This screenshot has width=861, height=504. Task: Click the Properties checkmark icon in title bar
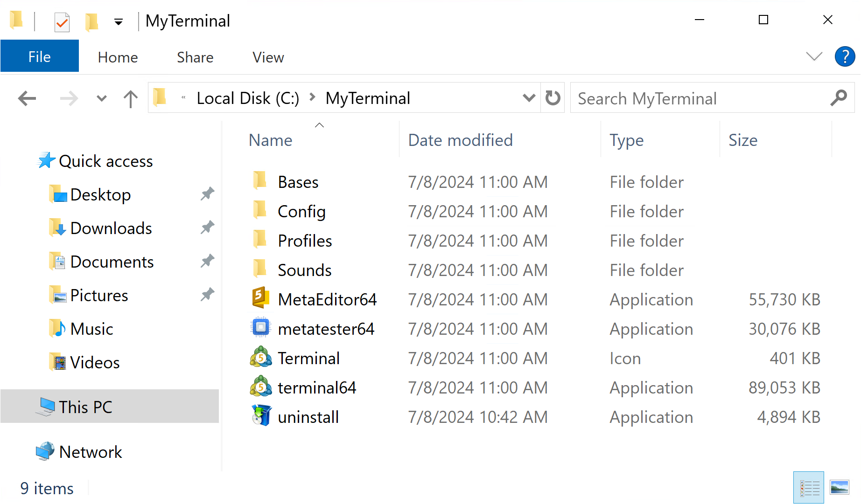tap(62, 21)
